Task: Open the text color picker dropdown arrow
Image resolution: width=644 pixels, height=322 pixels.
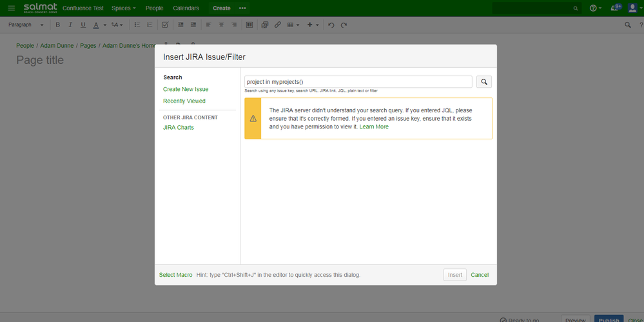Action: point(105,25)
